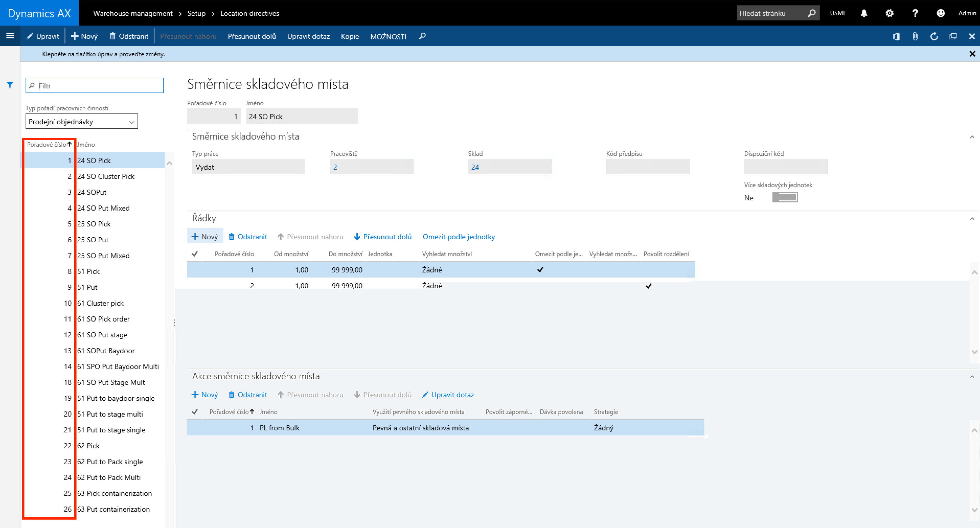Click the Office apps icon
Viewport: 980px width, 528px height.
896,36
